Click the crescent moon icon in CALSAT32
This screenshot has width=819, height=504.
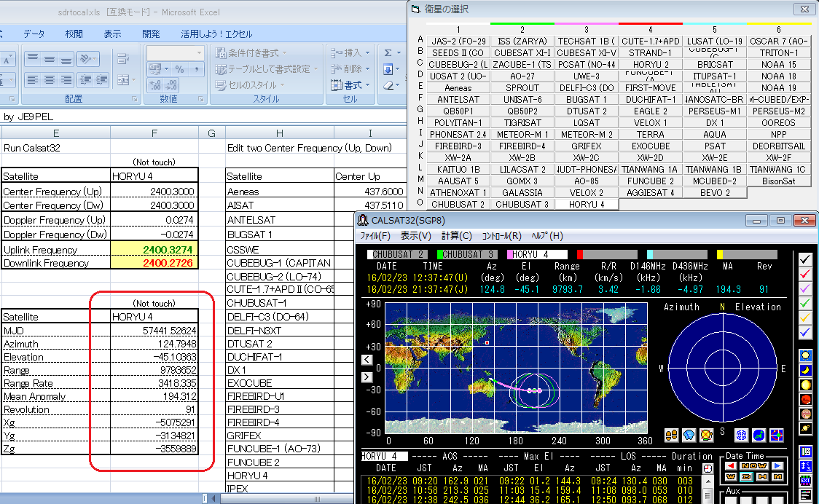805,370
